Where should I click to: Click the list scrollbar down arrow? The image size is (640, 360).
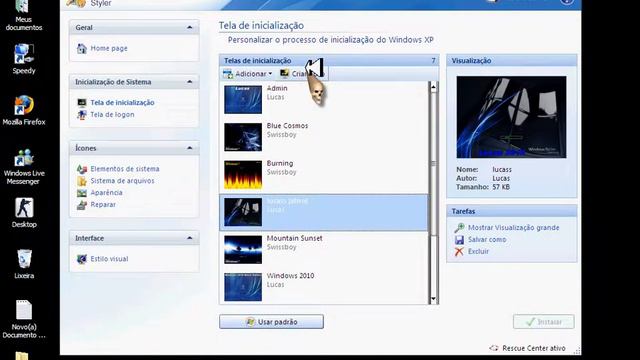(x=433, y=299)
